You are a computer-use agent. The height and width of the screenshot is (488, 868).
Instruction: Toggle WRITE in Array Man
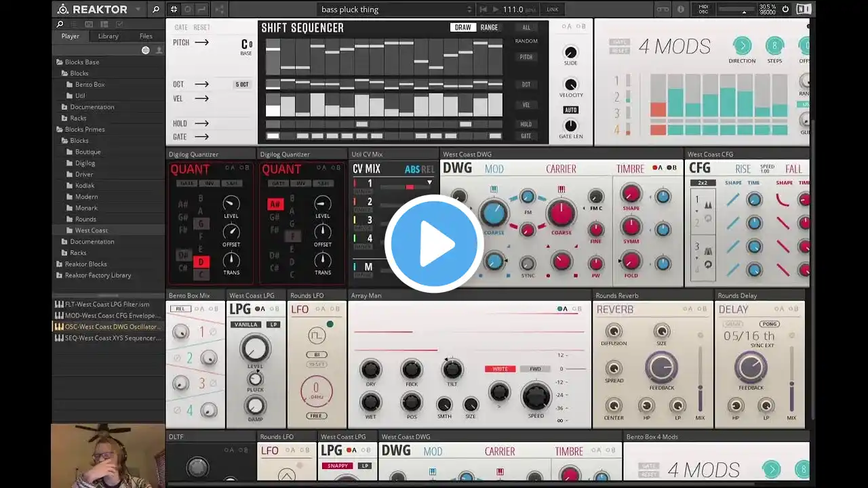[500, 369]
